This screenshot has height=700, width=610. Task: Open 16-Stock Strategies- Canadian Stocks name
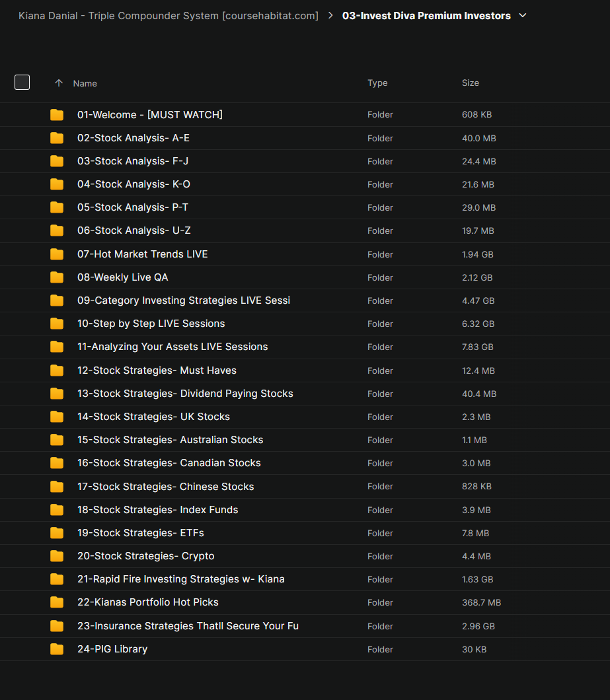pyautogui.click(x=169, y=464)
